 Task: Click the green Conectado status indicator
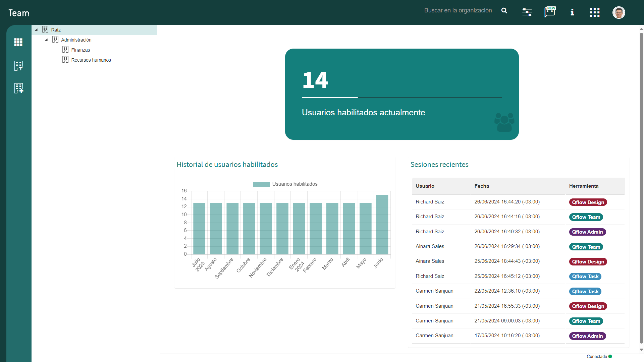pos(610,357)
